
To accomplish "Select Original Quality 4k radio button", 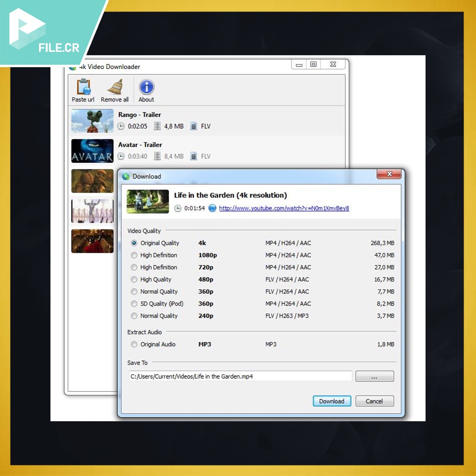I will (x=134, y=243).
